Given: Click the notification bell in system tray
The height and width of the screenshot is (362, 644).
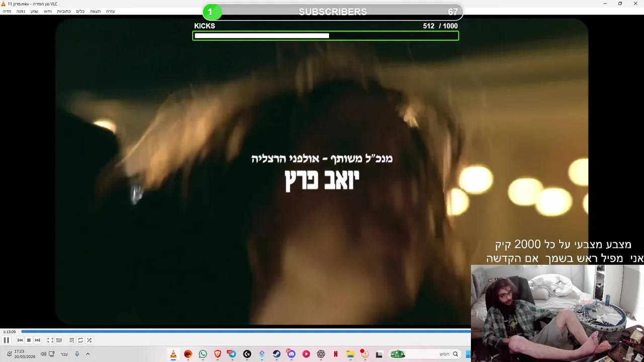Looking at the screenshot, I should (9, 354).
